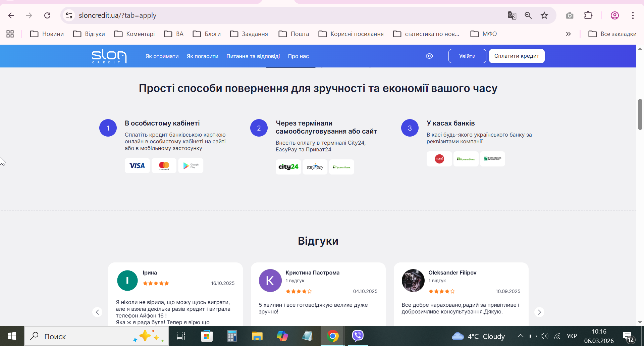Click the address bar URL
Image resolution: width=644 pixels, height=346 pixels.
coord(118,15)
